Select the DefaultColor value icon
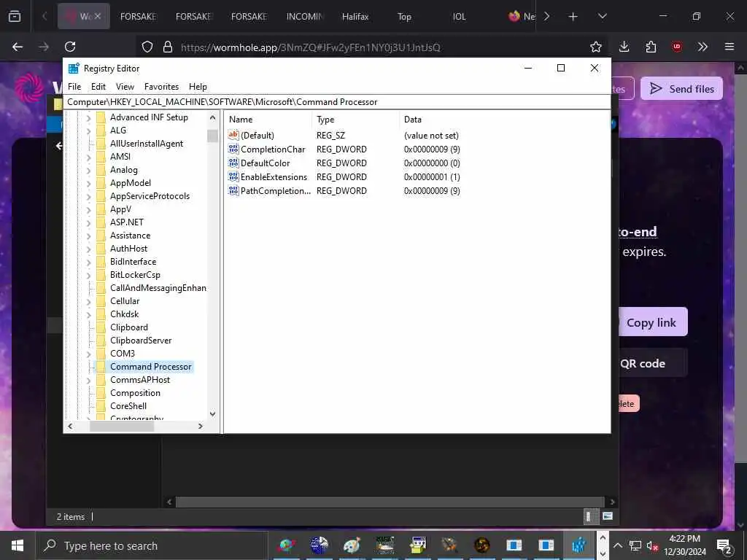The image size is (747, 560). (x=233, y=163)
